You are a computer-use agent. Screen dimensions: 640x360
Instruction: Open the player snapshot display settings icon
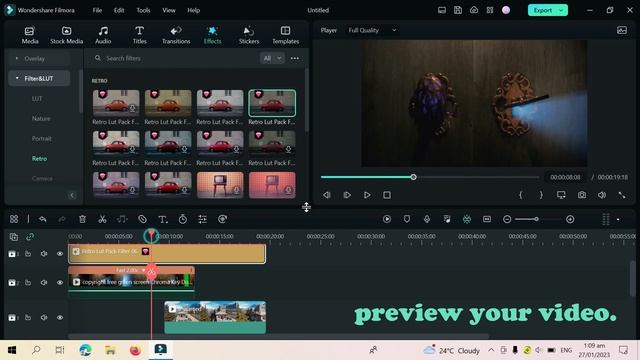622,30
